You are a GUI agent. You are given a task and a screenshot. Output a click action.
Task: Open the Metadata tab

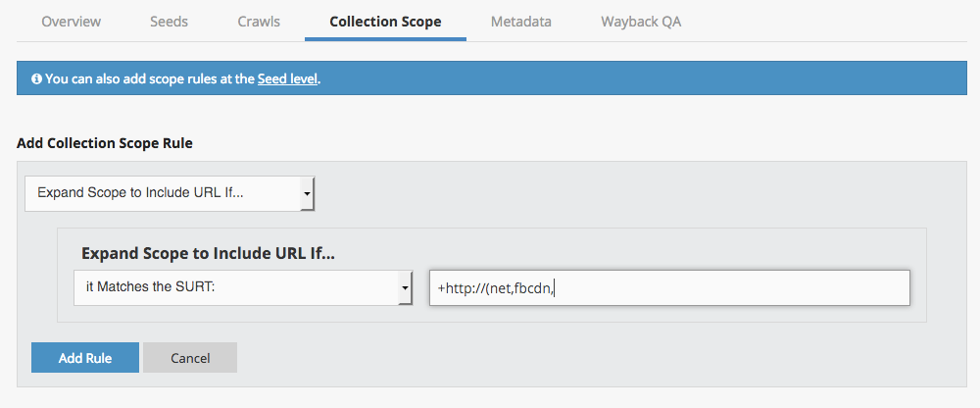click(x=520, y=21)
